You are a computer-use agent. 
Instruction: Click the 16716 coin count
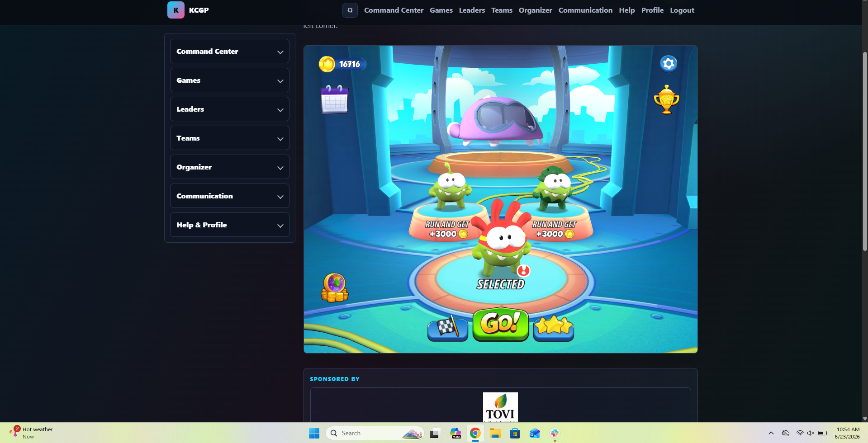(x=350, y=64)
